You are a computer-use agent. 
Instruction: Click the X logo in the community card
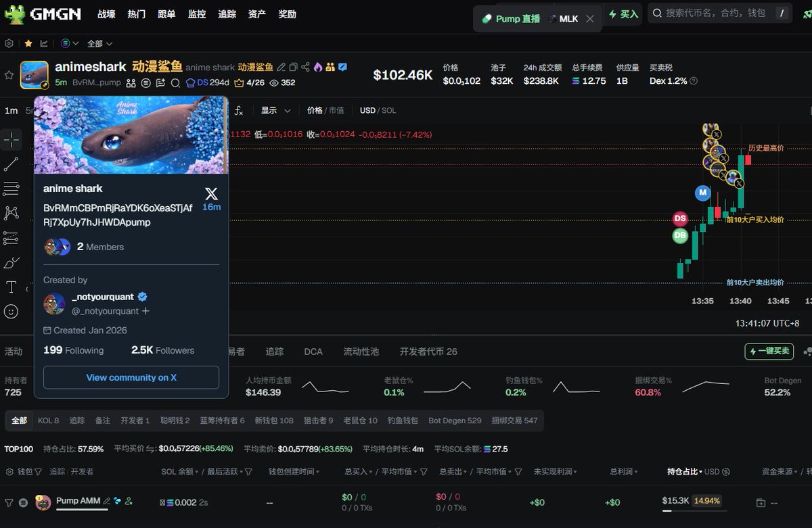211,193
